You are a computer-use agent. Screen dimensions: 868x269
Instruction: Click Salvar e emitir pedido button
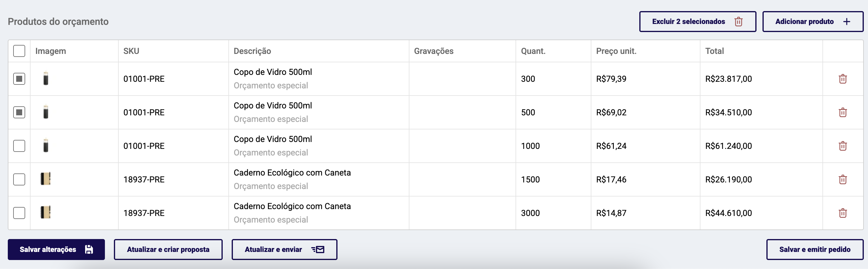pos(814,250)
